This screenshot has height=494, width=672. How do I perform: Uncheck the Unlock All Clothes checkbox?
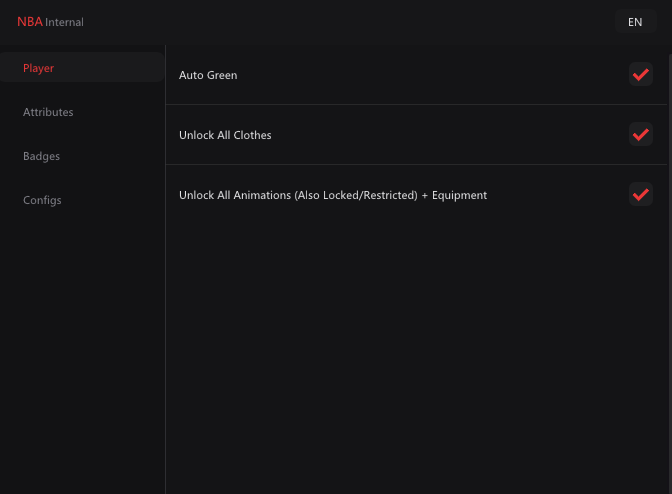[641, 135]
